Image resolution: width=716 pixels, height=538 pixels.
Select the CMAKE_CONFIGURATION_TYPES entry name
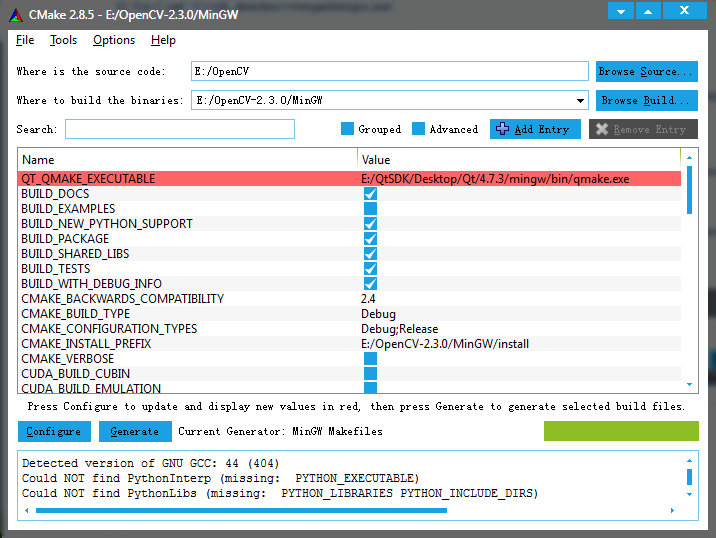(x=109, y=329)
